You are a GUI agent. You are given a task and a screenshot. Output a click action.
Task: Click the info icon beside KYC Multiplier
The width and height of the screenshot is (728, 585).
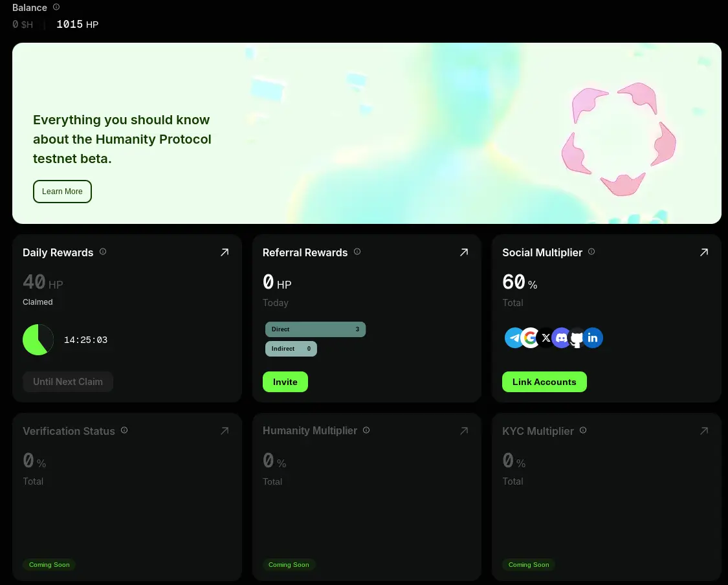click(x=583, y=430)
